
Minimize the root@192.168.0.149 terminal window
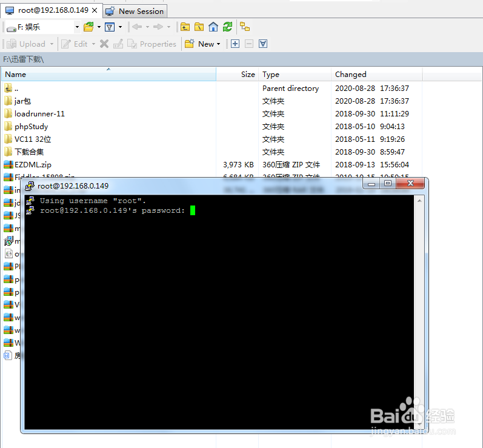[371, 184]
